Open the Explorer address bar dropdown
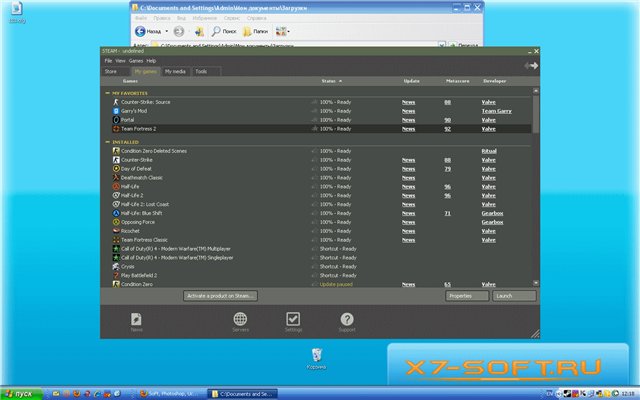 click(x=442, y=44)
